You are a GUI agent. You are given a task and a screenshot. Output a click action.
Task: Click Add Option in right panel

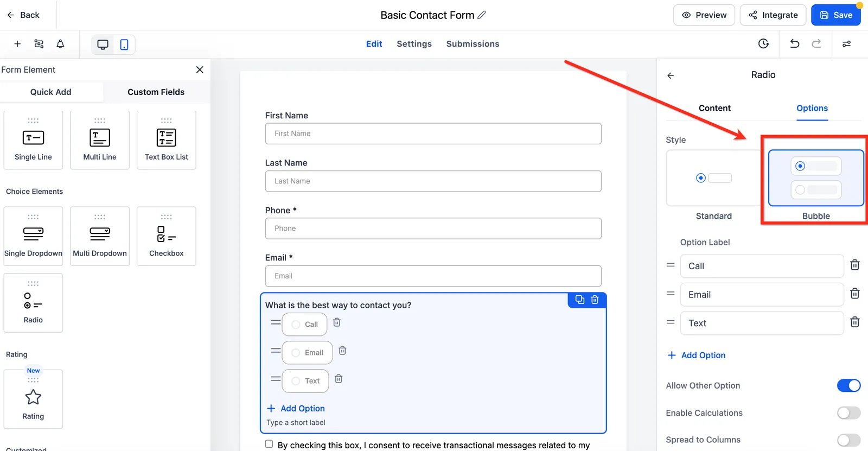[x=696, y=355]
